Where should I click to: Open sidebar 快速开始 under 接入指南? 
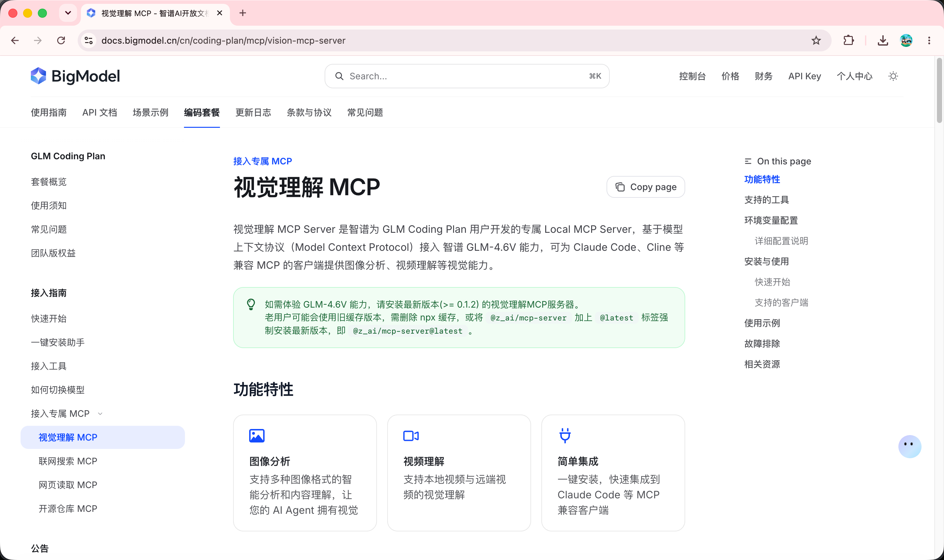point(49,319)
